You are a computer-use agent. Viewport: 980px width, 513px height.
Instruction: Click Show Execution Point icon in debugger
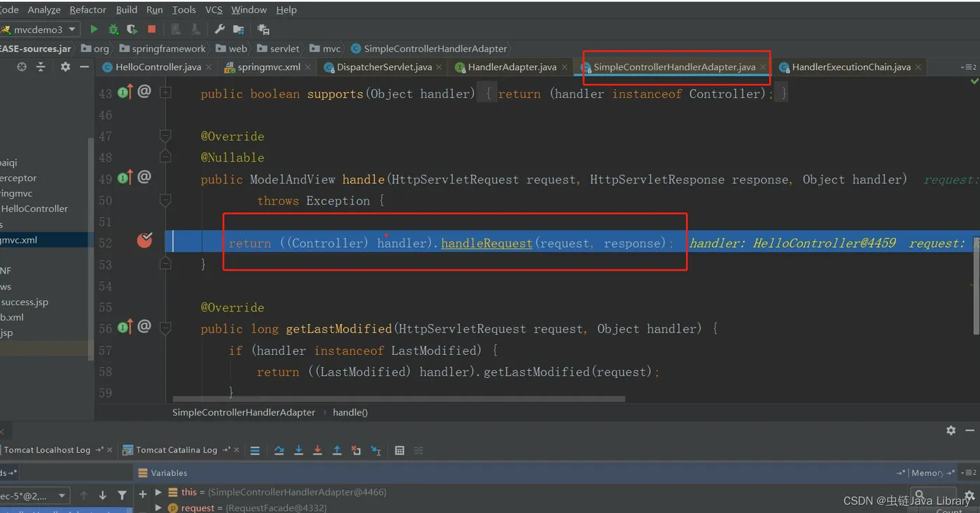pos(255,451)
